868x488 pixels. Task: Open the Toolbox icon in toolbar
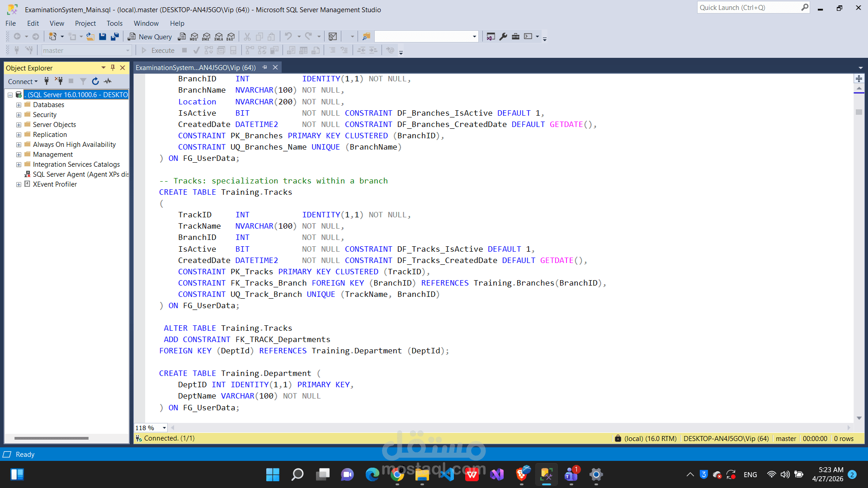point(515,37)
